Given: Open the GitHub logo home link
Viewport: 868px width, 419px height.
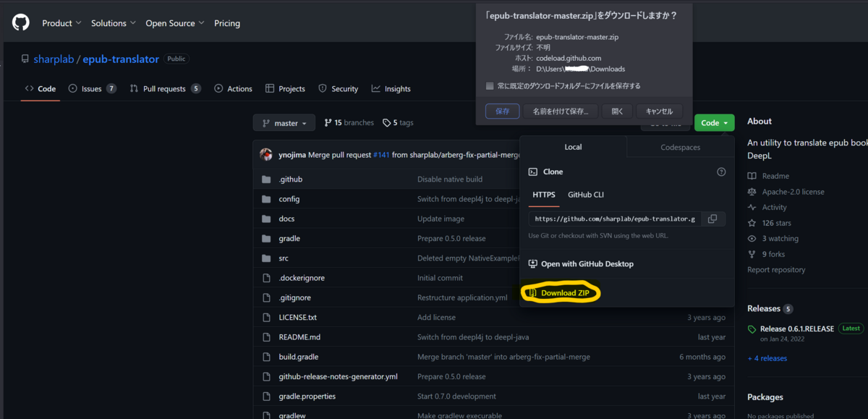Looking at the screenshot, I should 21,22.
